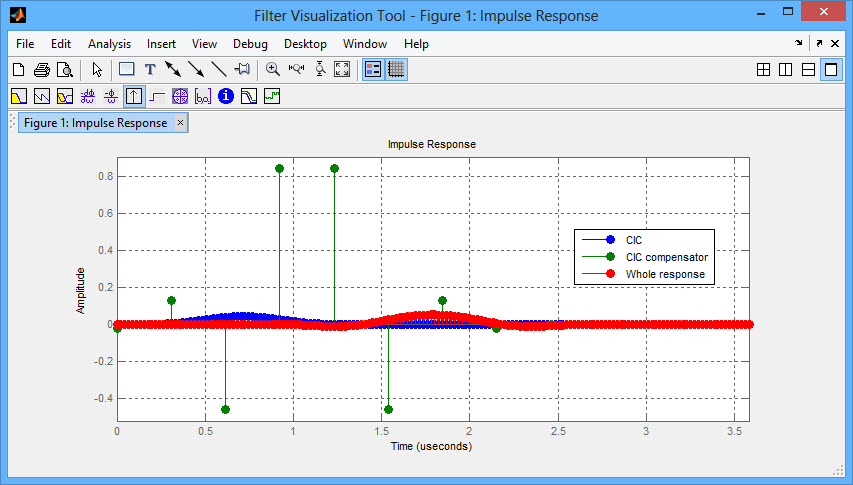The width and height of the screenshot is (853, 485).
Task: Activate the vertical Zoom Y-axis tool
Action: pyautogui.click(x=320, y=69)
